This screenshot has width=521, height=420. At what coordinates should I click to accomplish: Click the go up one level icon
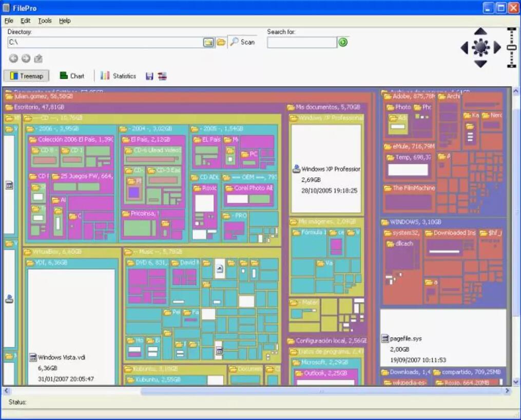38,58
